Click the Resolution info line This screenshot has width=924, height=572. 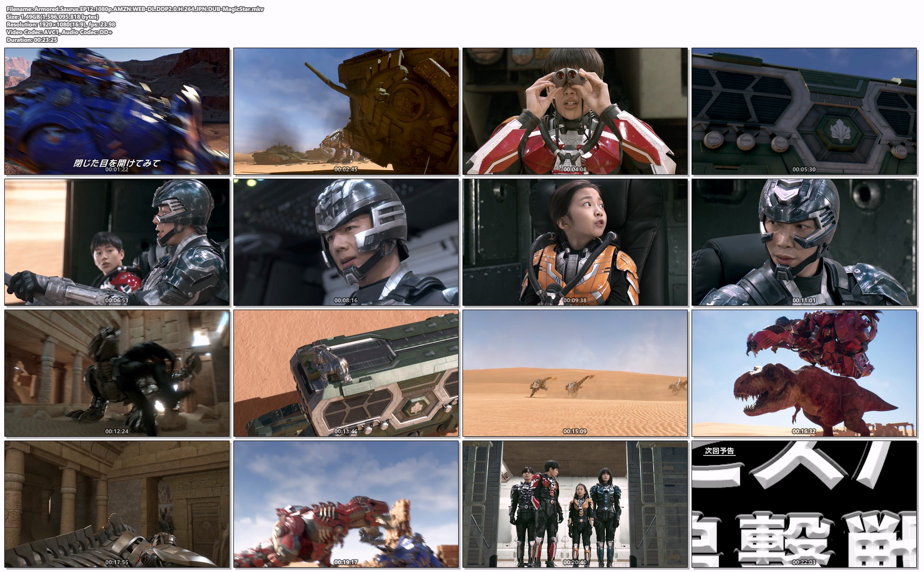tap(61, 25)
